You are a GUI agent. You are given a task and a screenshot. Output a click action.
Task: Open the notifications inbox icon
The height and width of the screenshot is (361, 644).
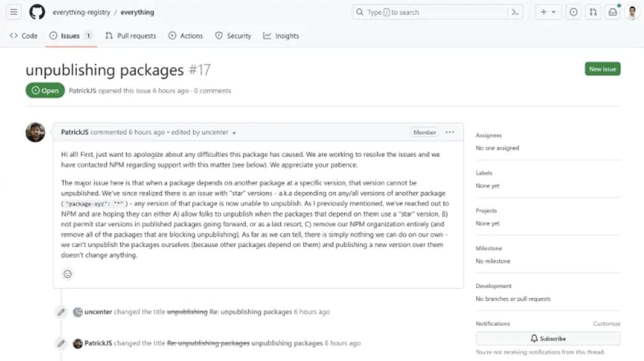point(613,12)
